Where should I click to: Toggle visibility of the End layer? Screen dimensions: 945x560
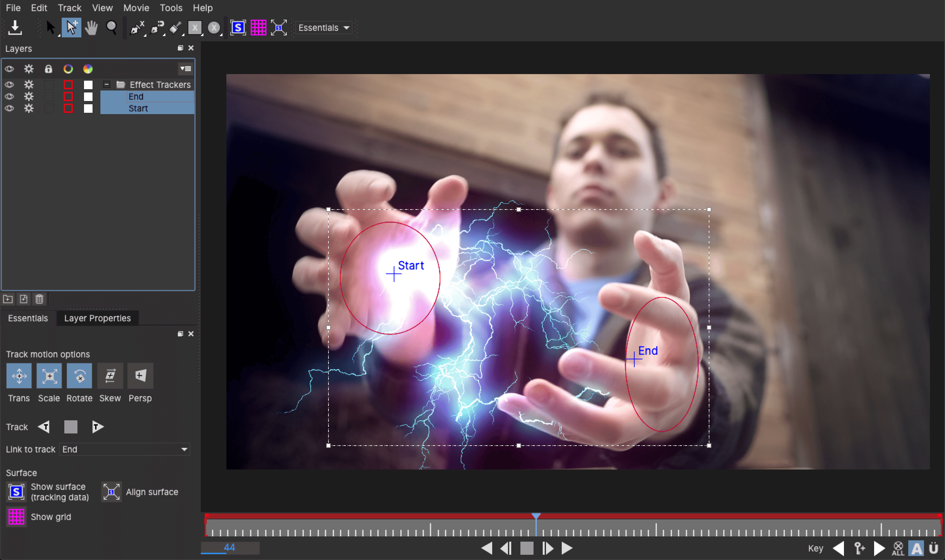(10, 97)
